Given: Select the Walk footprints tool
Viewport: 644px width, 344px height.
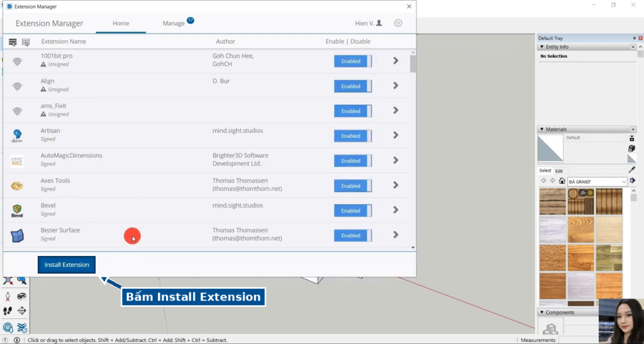Looking at the screenshot, I should click(8, 311).
